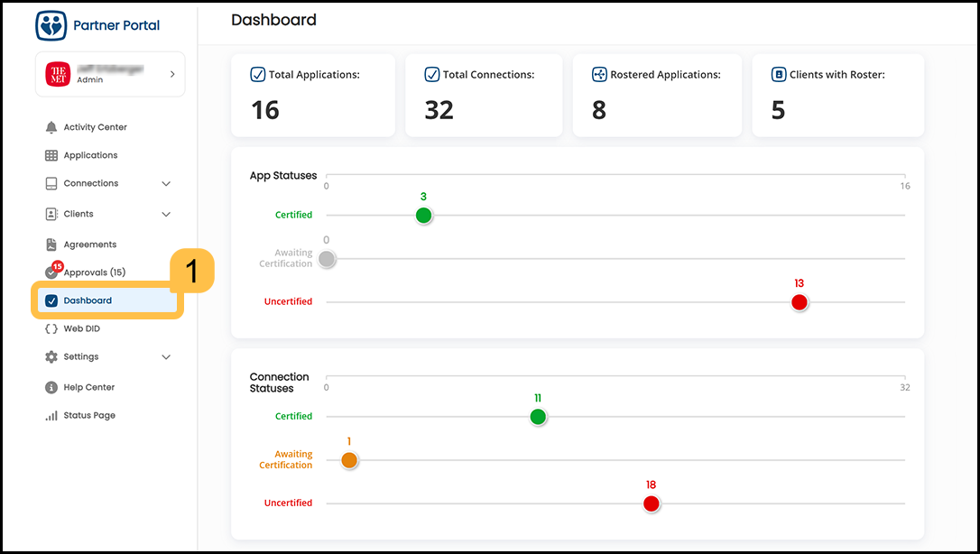Click the Rostered Applications card icon
The image size is (980, 554).
coord(599,75)
